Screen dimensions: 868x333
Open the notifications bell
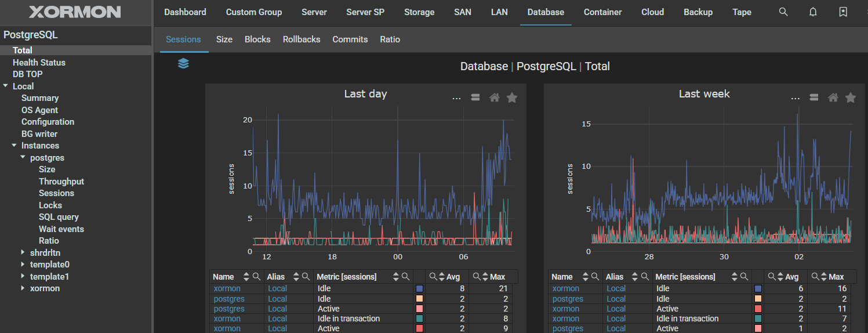click(x=813, y=12)
